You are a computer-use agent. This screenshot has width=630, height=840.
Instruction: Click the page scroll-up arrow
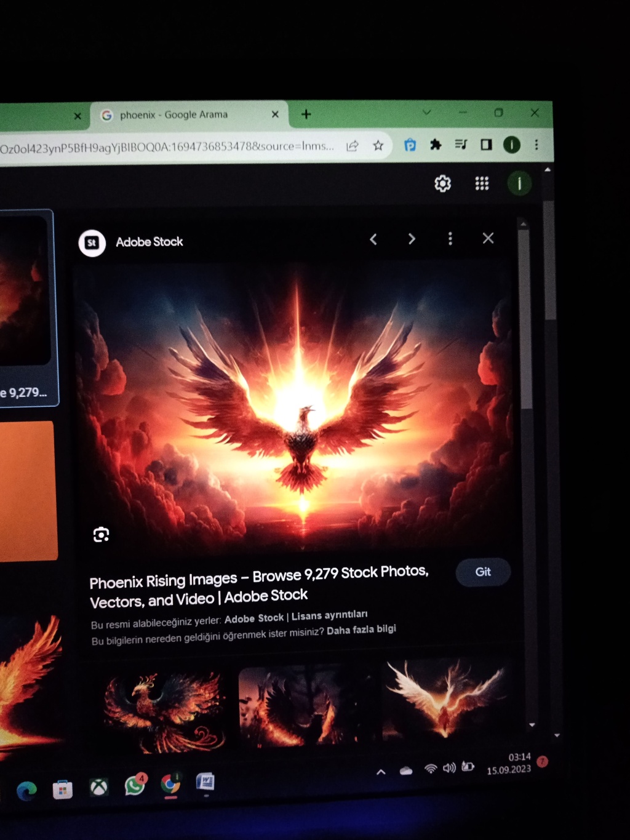tap(548, 169)
